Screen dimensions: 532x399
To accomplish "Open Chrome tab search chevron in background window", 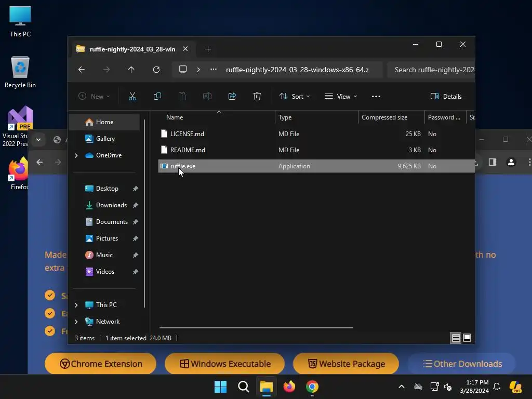I will click(38, 139).
